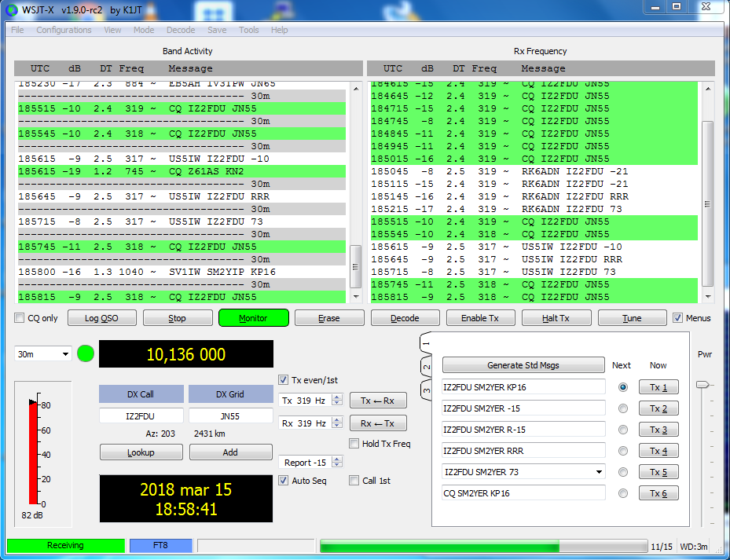Open the File menu
This screenshot has height=560, width=730.
pyautogui.click(x=17, y=30)
